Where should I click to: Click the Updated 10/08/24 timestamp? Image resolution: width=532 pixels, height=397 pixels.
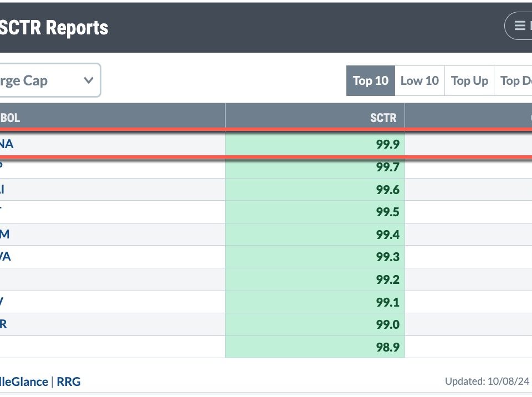click(x=488, y=381)
